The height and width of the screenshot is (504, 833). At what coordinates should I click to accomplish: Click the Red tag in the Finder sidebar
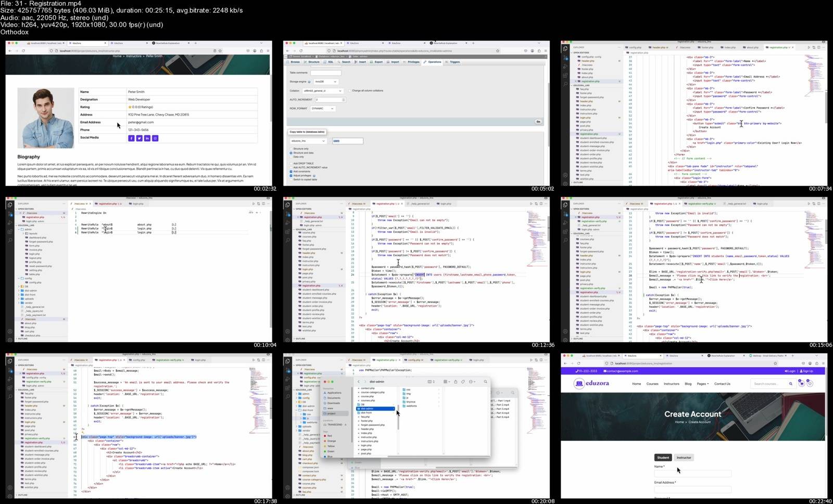pyautogui.click(x=330, y=436)
